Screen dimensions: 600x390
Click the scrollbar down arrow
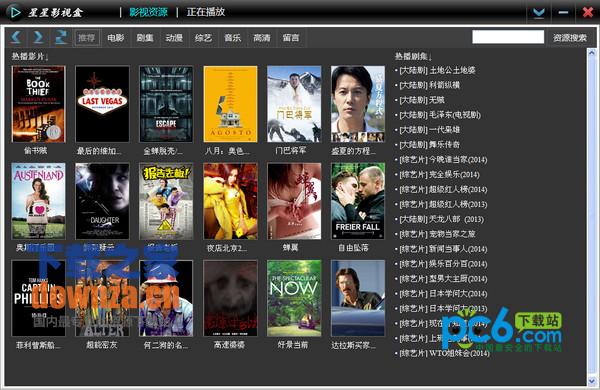[x=592, y=381]
